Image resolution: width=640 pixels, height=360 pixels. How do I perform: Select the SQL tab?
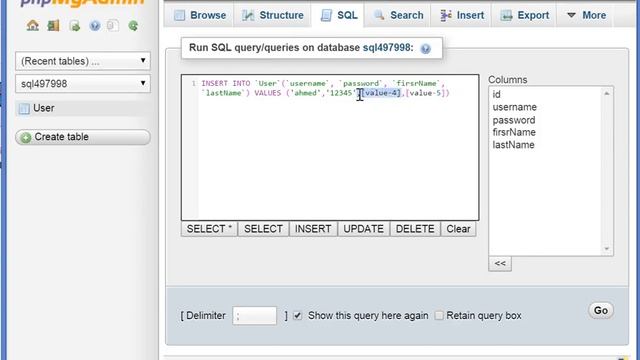point(338,15)
